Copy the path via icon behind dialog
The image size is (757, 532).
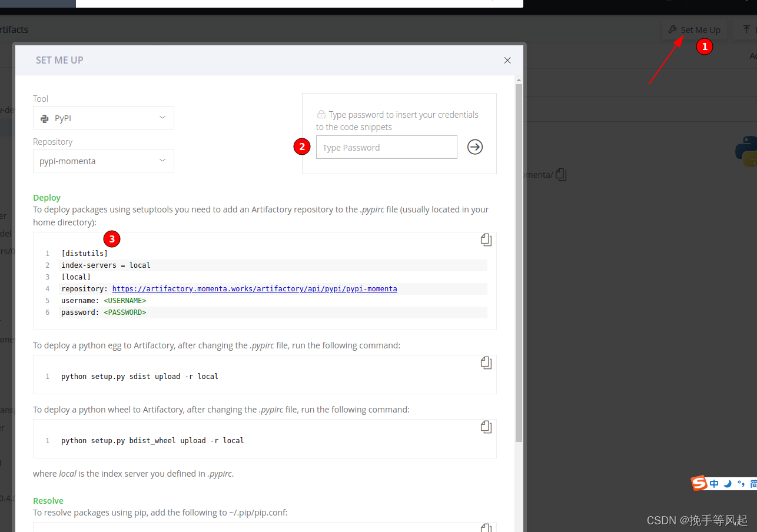pos(561,174)
